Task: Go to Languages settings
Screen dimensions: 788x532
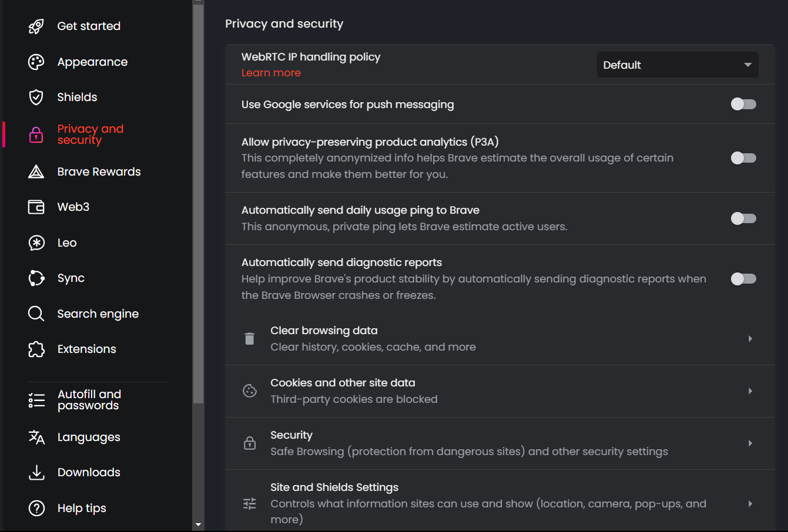Action: pos(89,437)
